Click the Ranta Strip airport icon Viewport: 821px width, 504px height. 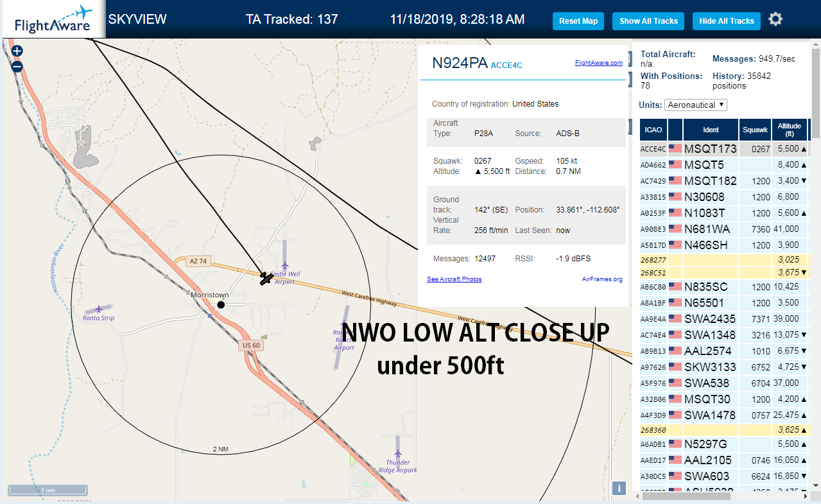[98, 309]
